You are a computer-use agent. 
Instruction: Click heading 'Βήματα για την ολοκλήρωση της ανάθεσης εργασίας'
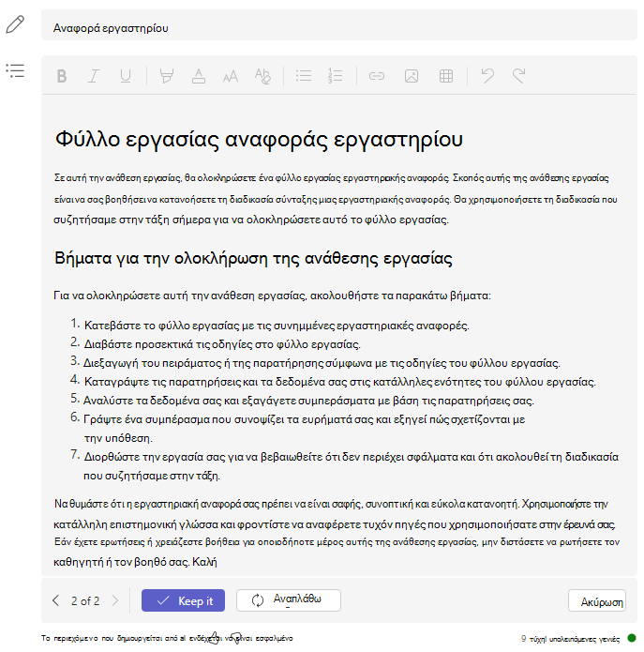253,258
